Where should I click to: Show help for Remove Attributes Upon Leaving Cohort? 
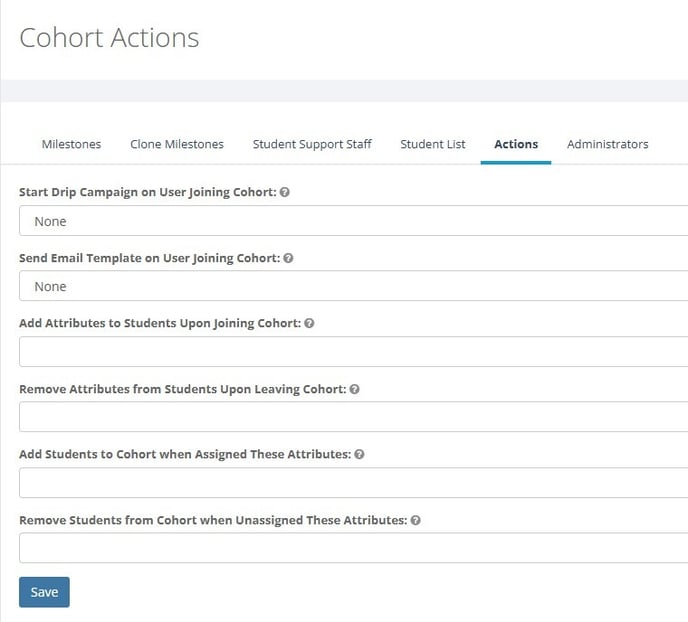point(355,389)
